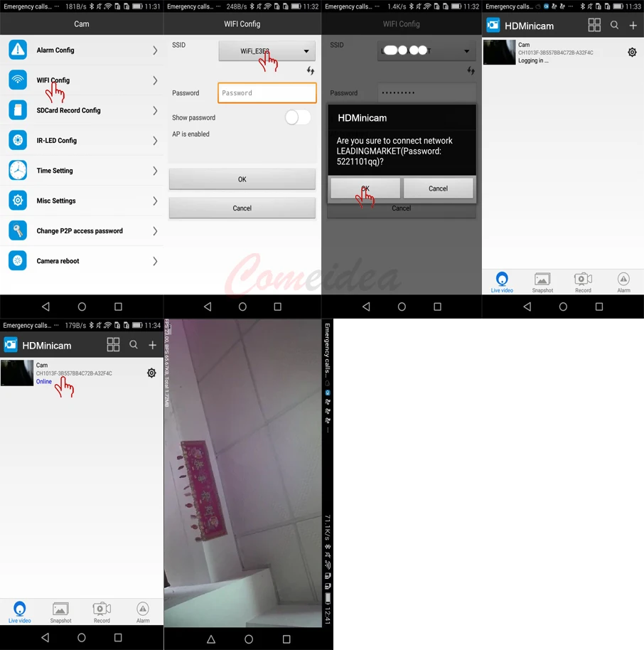
Task: Open grid view icon on the 'Logging in' HDMinicam screen
Action: coord(594,26)
